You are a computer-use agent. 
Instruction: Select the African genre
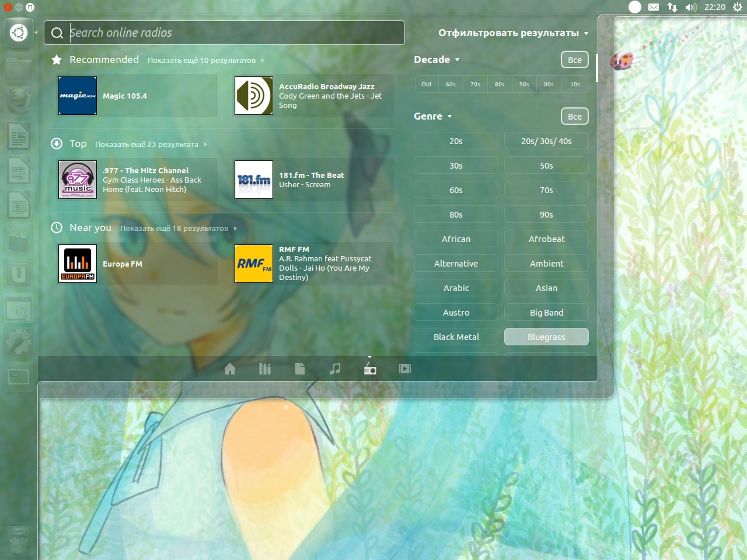click(x=456, y=239)
